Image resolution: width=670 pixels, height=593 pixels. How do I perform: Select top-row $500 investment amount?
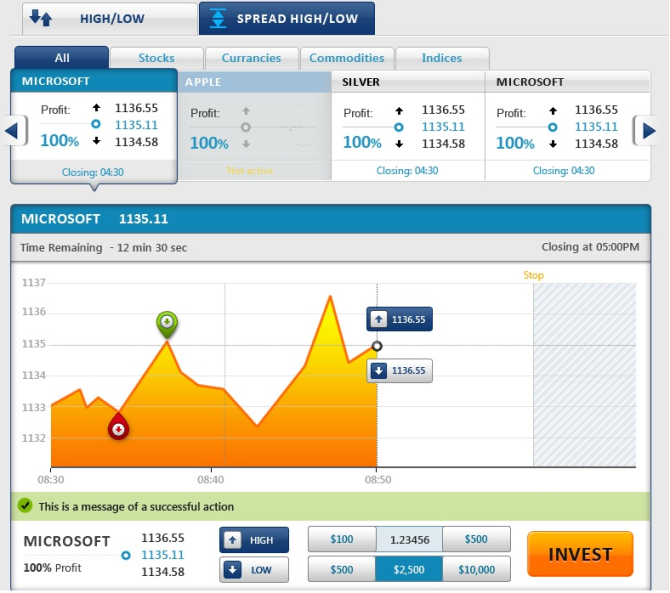[x=476, y=539]
